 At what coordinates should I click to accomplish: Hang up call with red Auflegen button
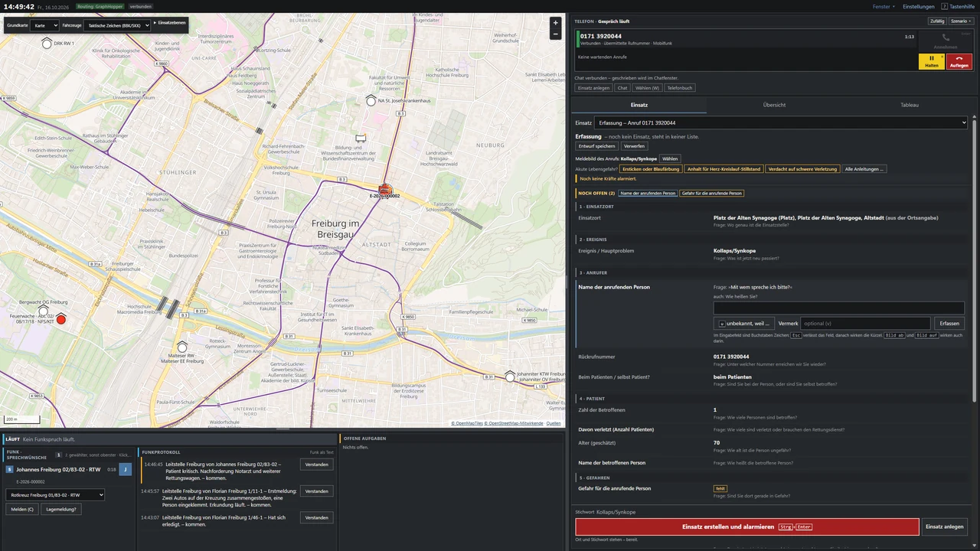click(x=959, y=62)
